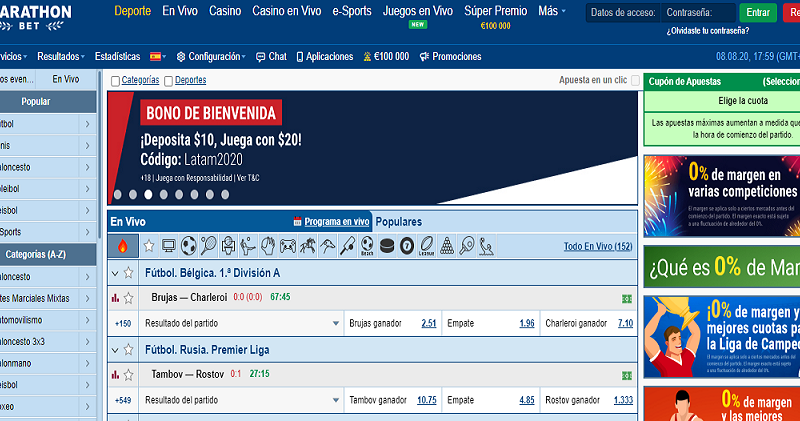800x421 pixels.
Task: Switch to the Populares tab
Action: coord(398,222)
